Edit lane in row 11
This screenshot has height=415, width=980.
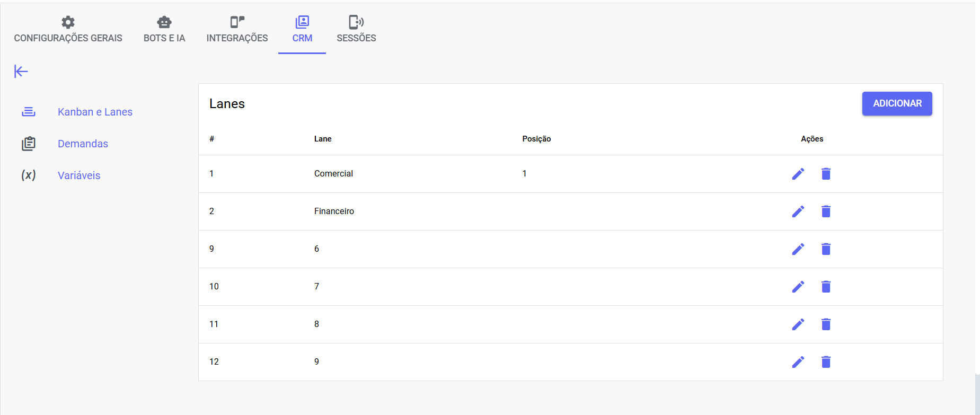coord(798,324)
